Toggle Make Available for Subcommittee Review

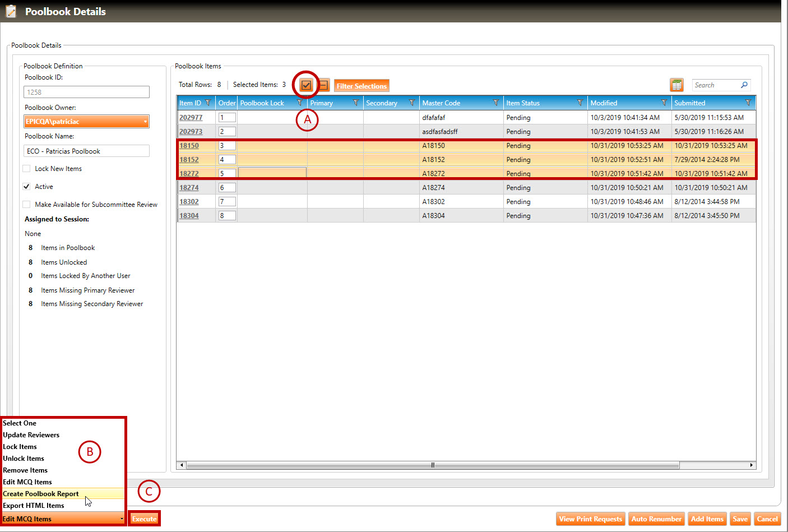coord(26,205)
